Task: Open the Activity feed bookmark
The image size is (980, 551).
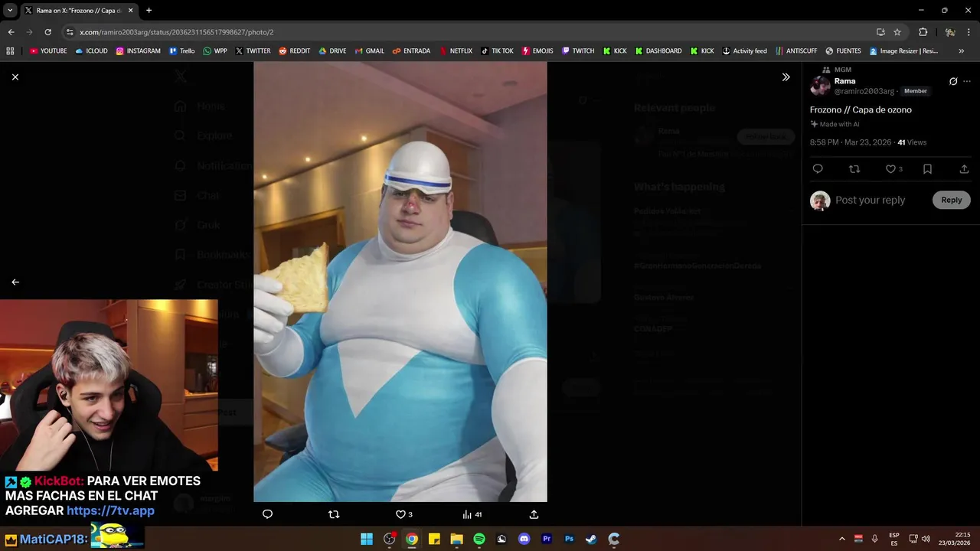Action: (x=744, y=51)
